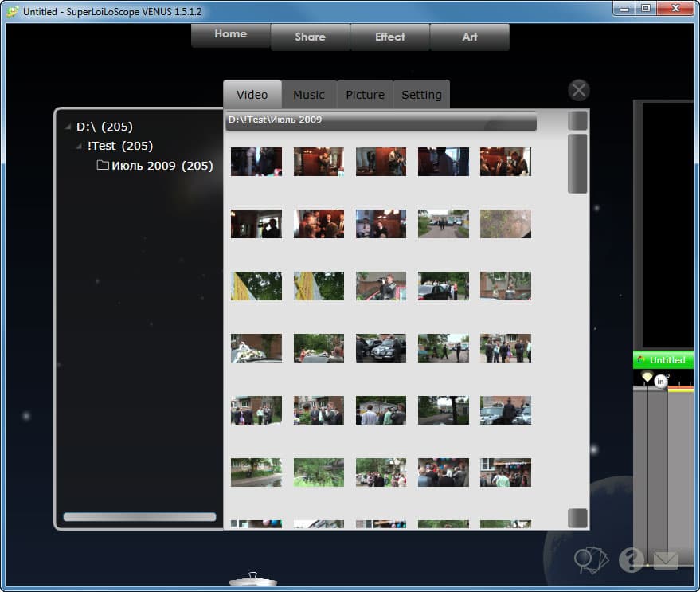Screen dimensions: 700x592
Task: Select the Video media tab
Action: tap(252, 94)
